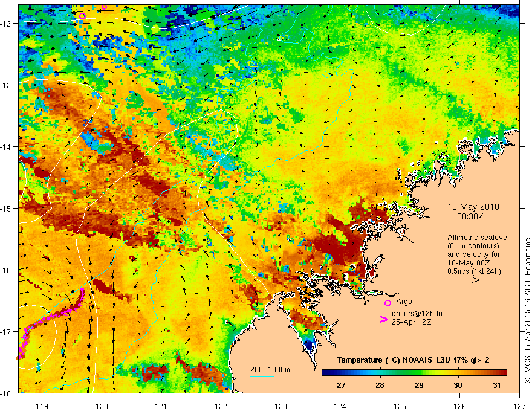Click the longitude axis label 124
Image resolution: width=532 pixels, height=411 pixels.
[340, 406]
